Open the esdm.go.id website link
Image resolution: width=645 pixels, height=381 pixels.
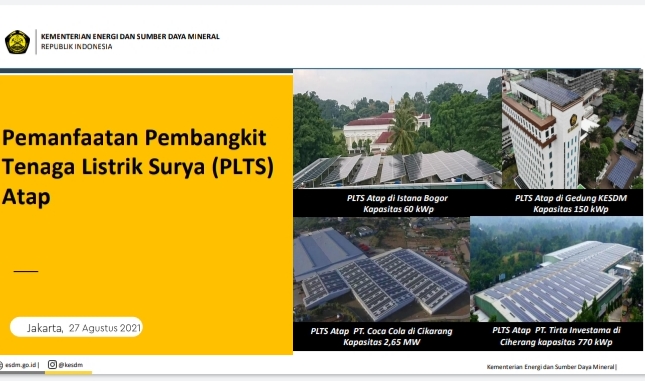21,365
